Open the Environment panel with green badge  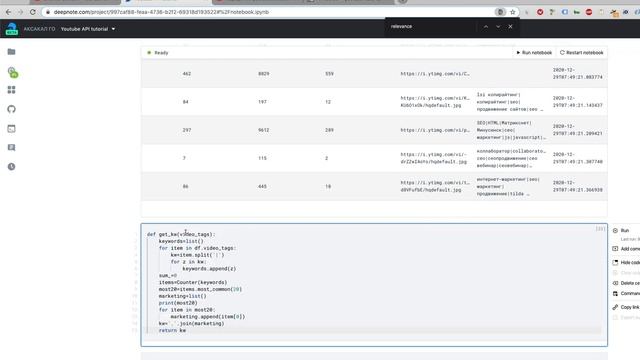tap(12, 72)
